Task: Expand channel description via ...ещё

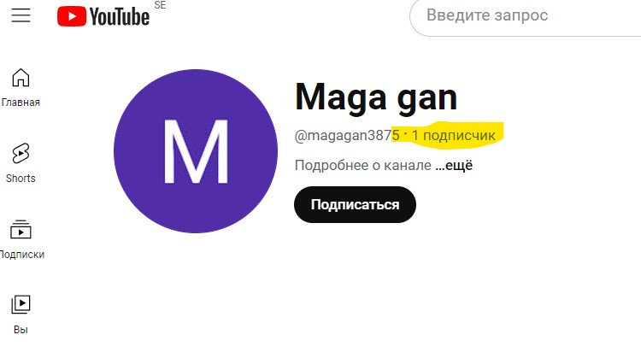Action: 454,166
